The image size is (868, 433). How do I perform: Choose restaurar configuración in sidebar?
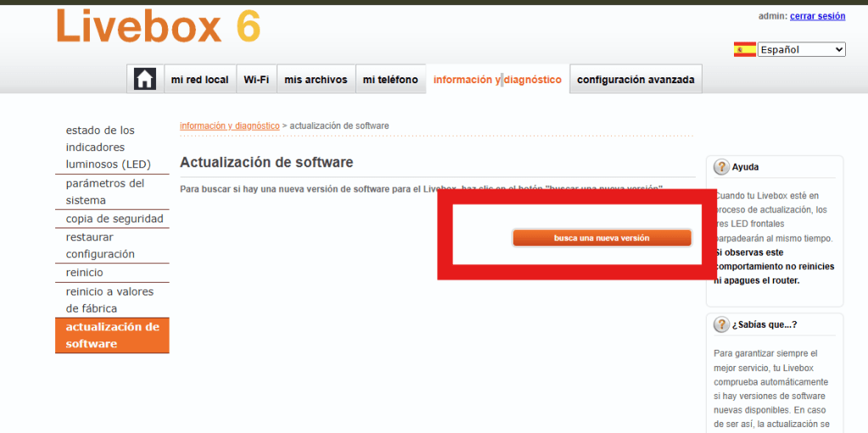click(100, 245)
